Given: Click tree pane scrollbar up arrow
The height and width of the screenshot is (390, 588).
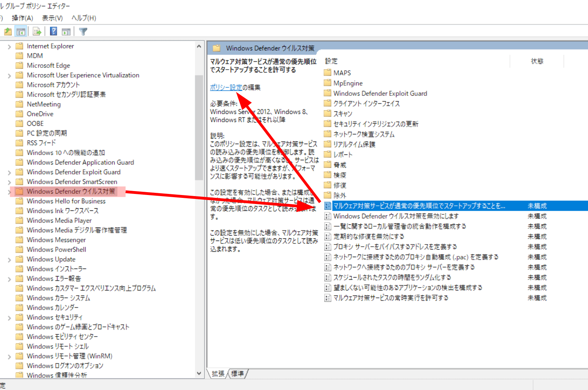Looking at the screenshot, I should click(199, 46).
